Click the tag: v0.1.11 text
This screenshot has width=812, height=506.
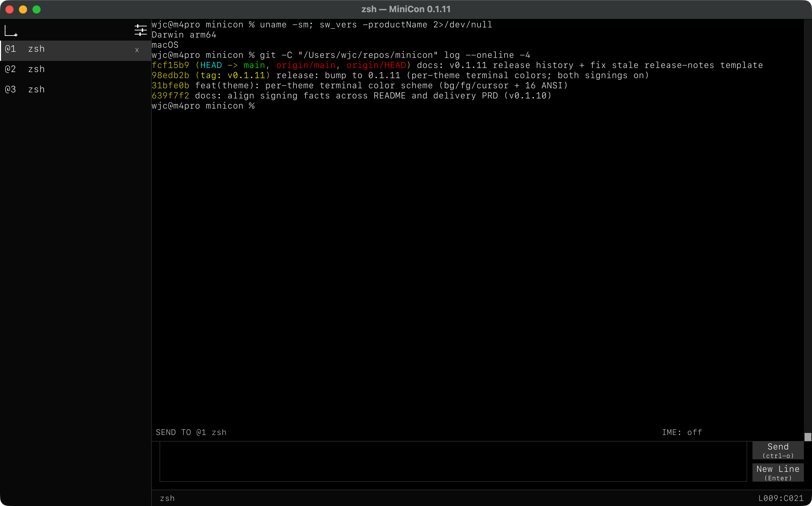tap(233, 75)
